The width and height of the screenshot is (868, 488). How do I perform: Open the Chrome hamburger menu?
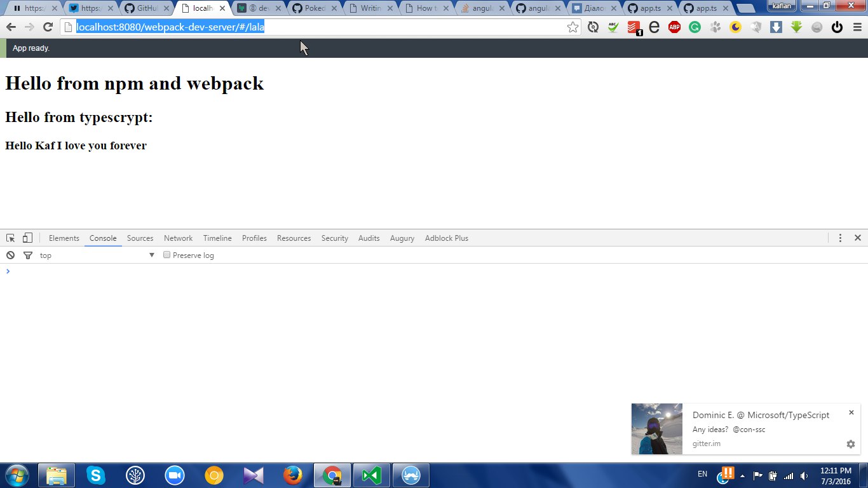(856, 27)
